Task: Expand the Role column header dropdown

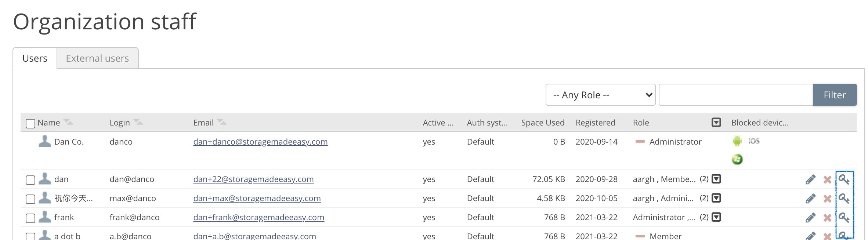Action: pyautogui.click(x=716, y=123)
